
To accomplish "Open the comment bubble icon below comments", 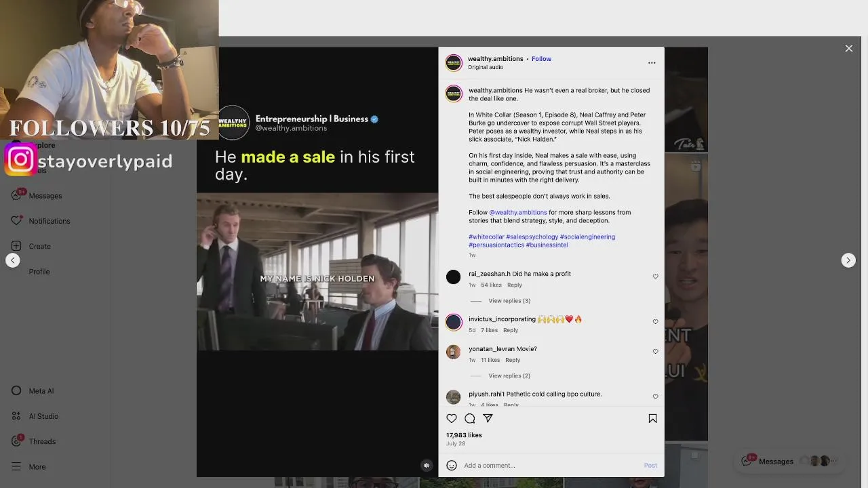I will (470, 419).
